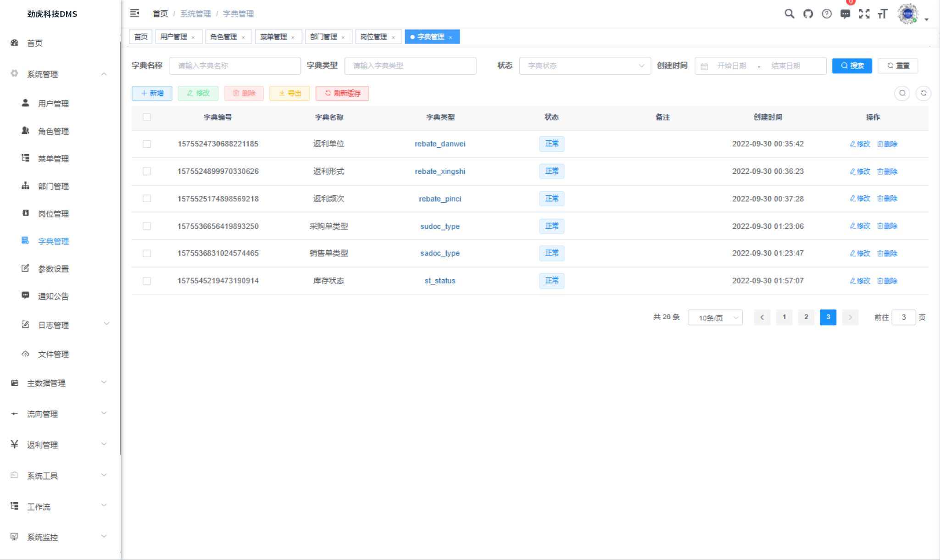The image size is (940, 560).
Task: Select the rebate_danwei row checkbox
Action: point(147,144)
